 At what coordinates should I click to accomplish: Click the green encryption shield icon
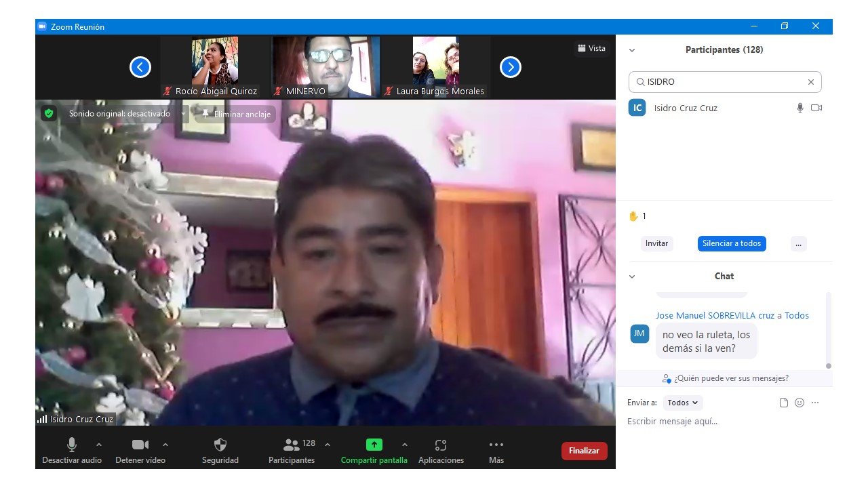48,114
